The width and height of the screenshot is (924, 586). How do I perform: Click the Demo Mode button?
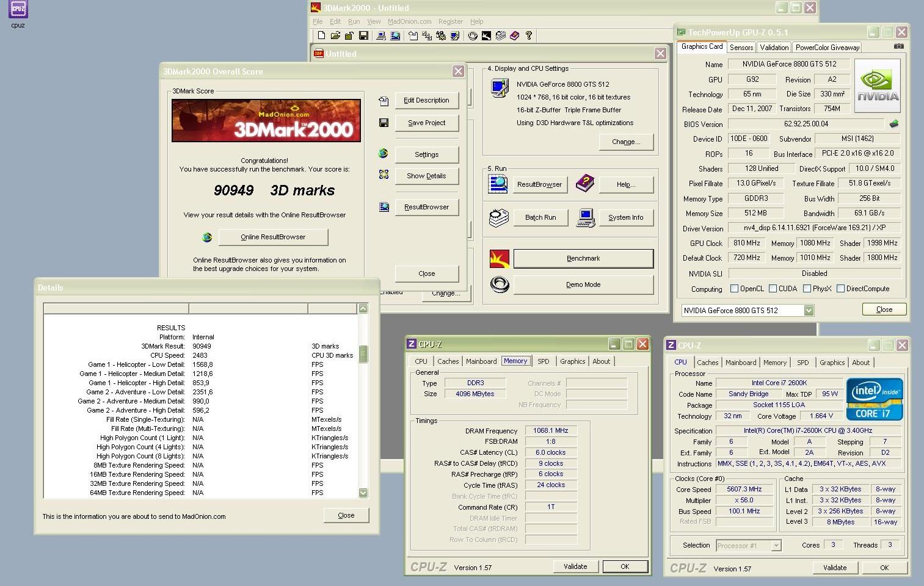[x=583, y=285]
